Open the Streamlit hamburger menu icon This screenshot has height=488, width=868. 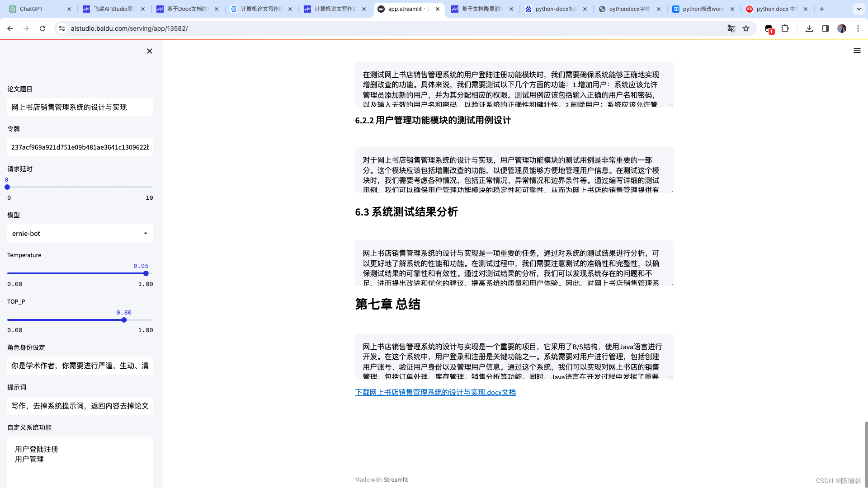pyautogui.click(x=857, y=51)
